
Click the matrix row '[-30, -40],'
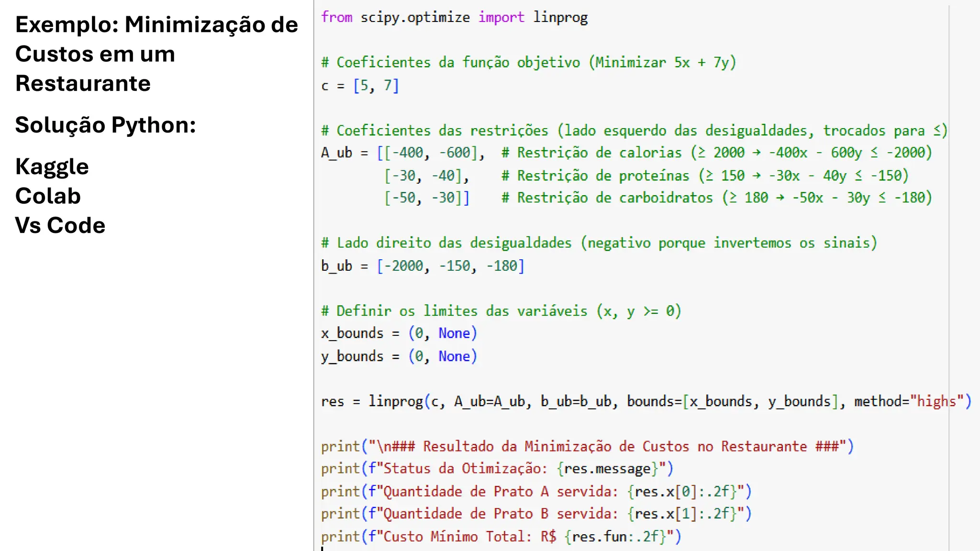(427, 176)
